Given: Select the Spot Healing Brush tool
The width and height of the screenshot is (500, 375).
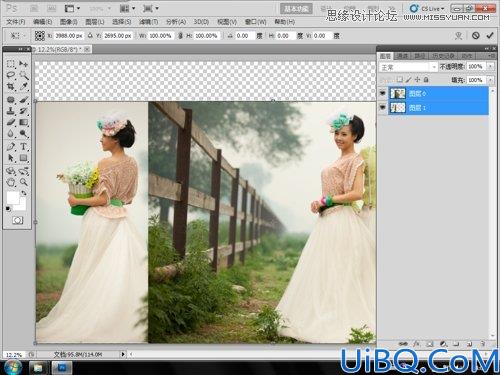Looking at the screenshot, I should pyautogui.click(x=11, y=100).
